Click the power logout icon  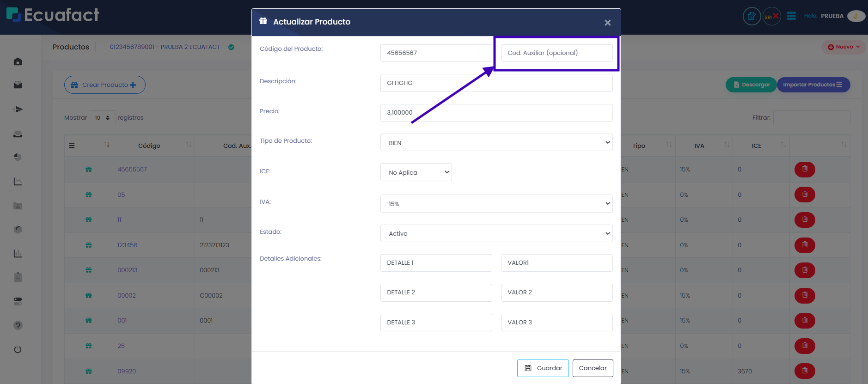[x=18, y=349]
